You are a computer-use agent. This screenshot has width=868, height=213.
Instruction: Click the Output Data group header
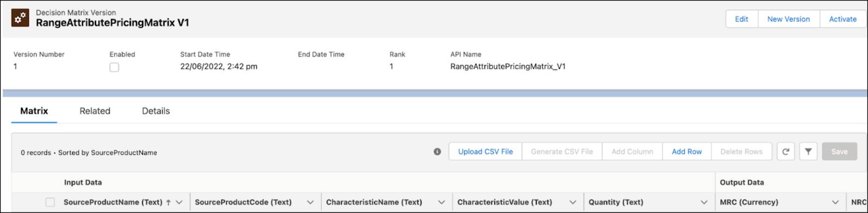click(742, 183)
